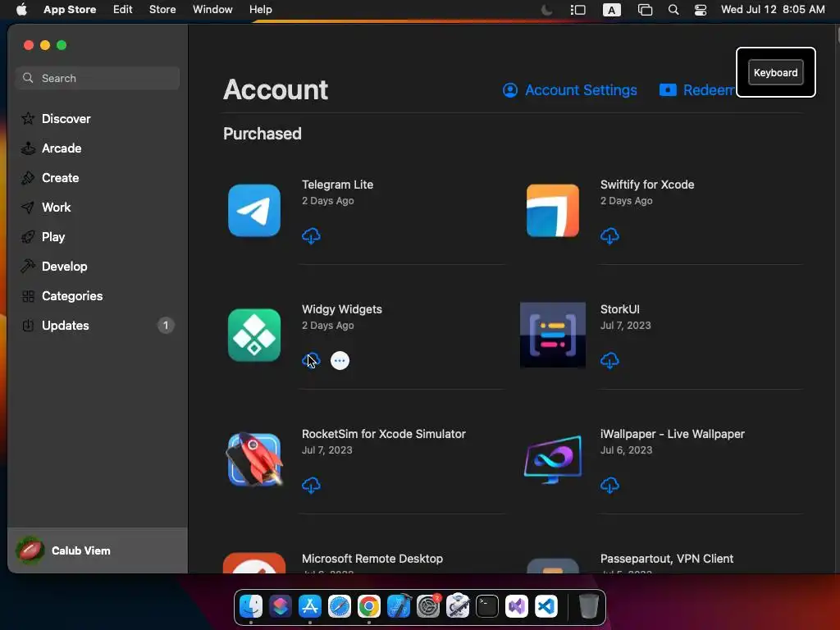Download iWallpaper Live Wallpaper via its cloud icon
The image size is (840, 630).
tap(609, 486)
